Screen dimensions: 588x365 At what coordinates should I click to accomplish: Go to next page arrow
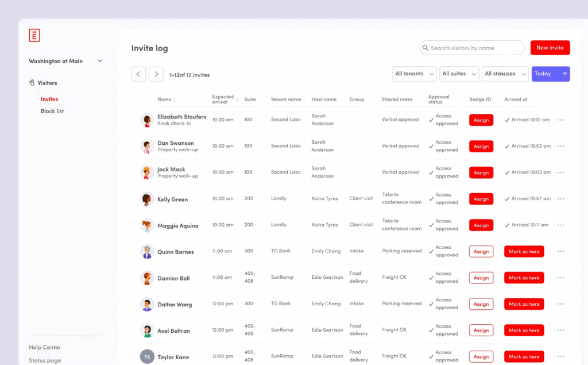[156, 74]
